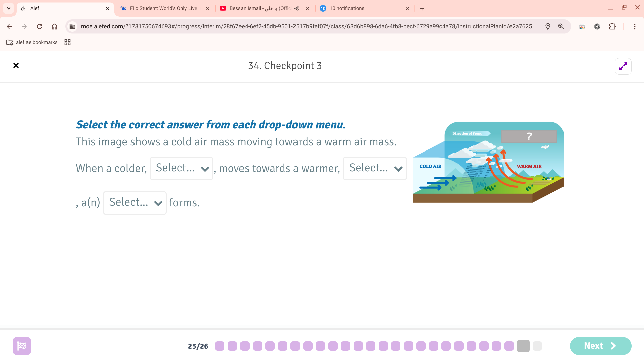Close the checkpoint with the X icon
Image resolution: width=644 pixels, height=362 pixels.
click(16, 65)
